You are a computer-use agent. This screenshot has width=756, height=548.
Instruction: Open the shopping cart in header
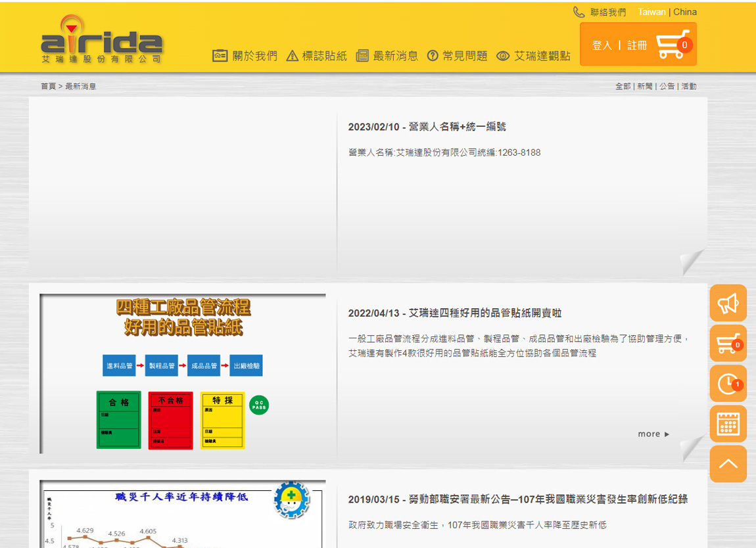coord(673,45)
